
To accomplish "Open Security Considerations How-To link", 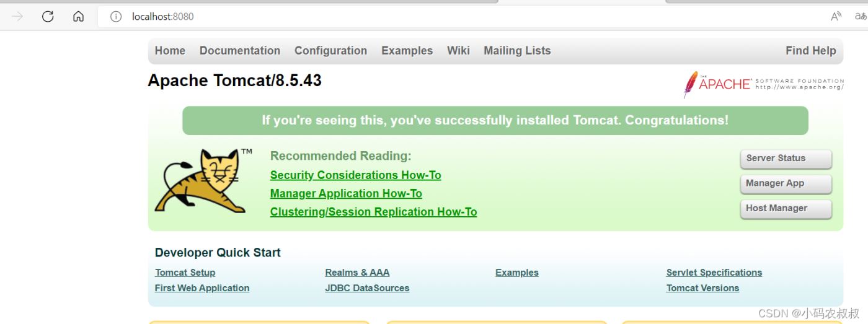I will coord(355,175).
